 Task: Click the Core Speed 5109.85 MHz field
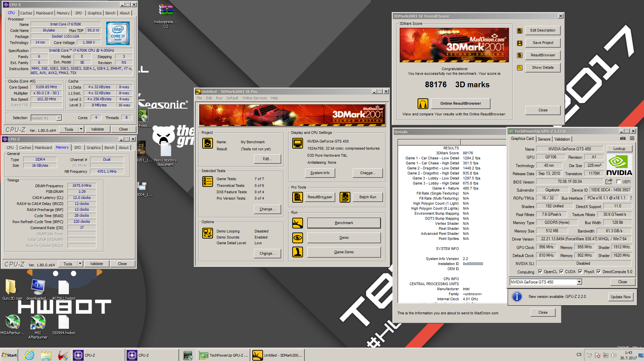[46, 87]
